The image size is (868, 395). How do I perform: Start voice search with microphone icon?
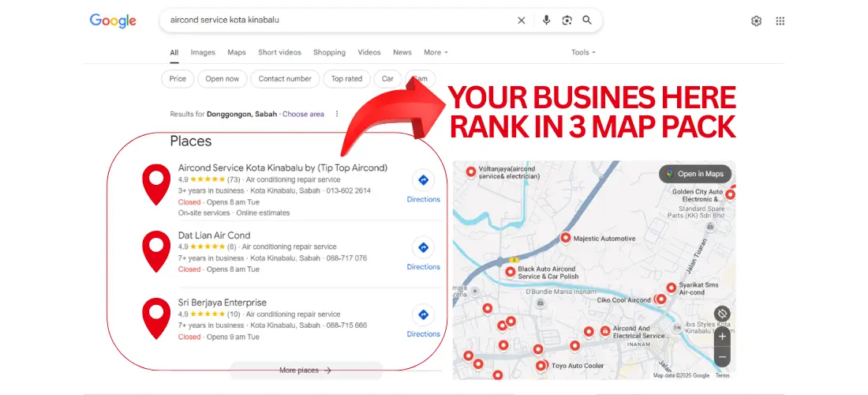tap(546, 21)
